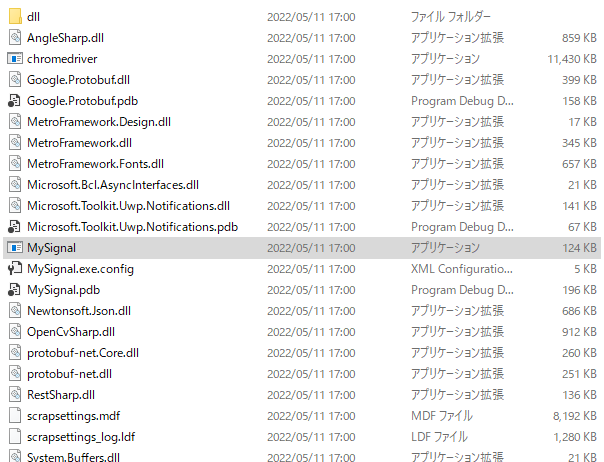The height and width of the screenshot is (462, 604).
Task: Click the XML Configuration type text
Action: tap(462, 269)
